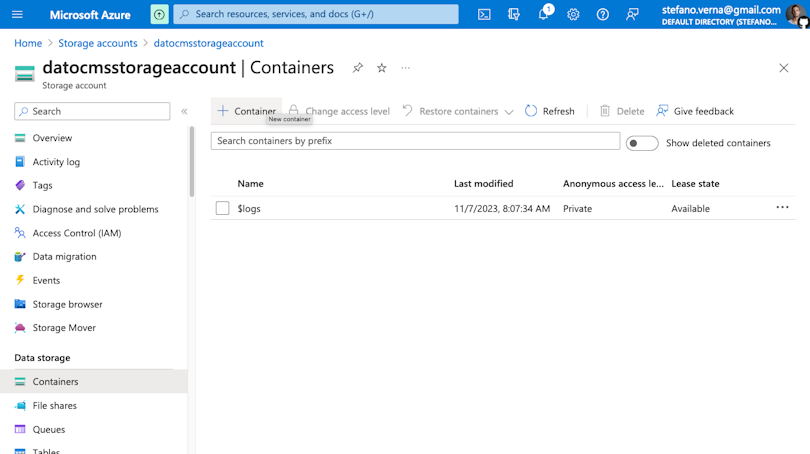Click the 11/7/2023, 8:07:34 AM timestamp

click(502, 209)
